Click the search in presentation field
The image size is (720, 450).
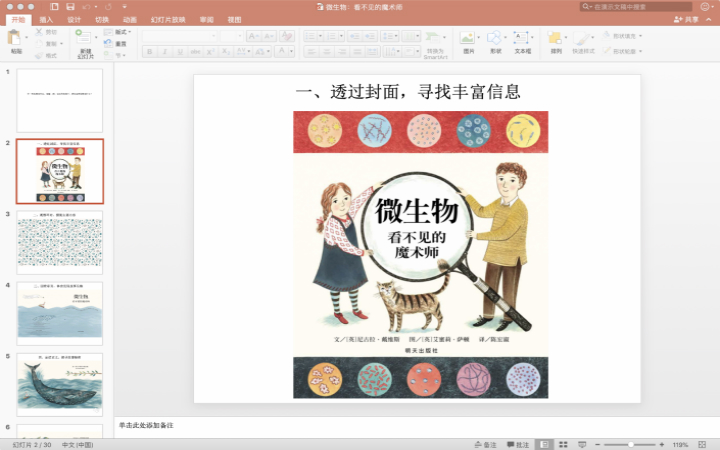[x=636, y=6]
